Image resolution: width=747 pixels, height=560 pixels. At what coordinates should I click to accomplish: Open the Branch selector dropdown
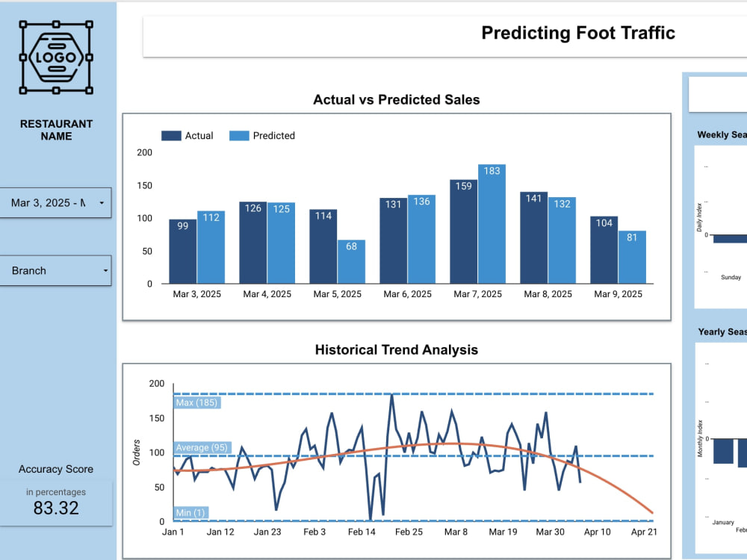click(x=56, y=270)
